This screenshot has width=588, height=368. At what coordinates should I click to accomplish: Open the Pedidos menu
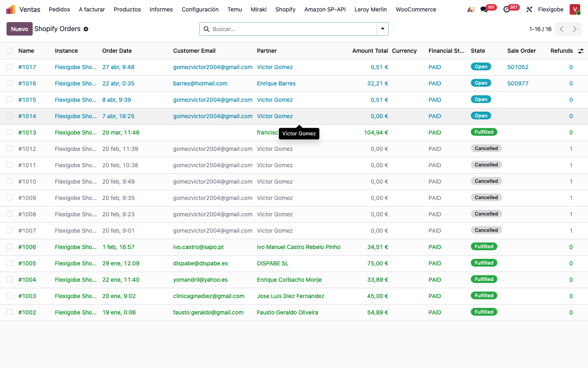(59, 9)
